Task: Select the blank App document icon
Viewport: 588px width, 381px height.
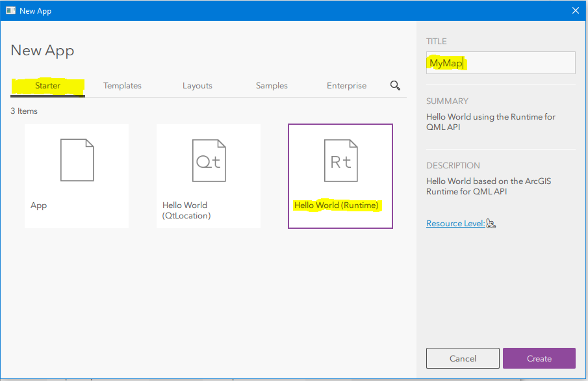Action: [x=77, y=160]
